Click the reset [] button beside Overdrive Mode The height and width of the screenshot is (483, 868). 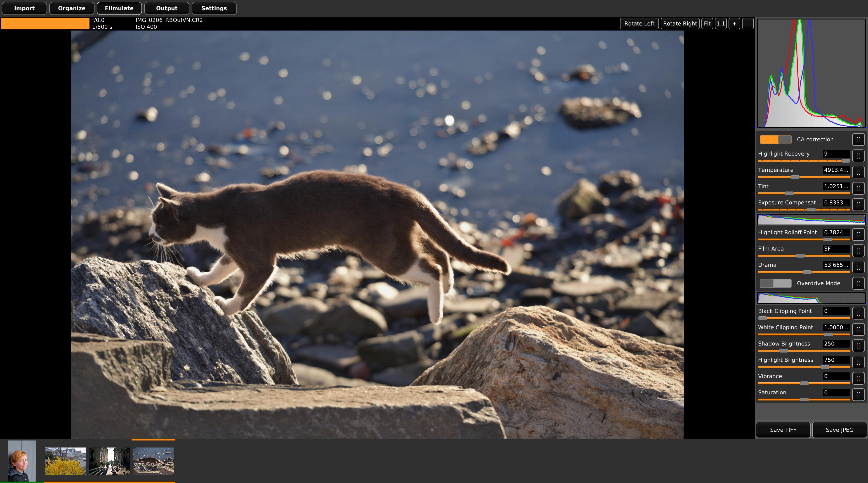(858, 284)
